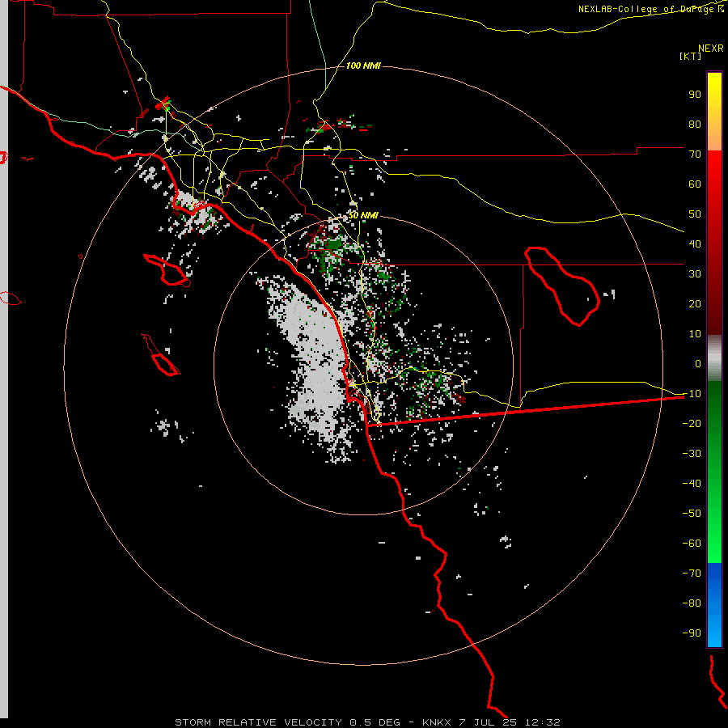Screen dimensions: 728x728
Task: Click the positive "30" scale value
Action: 695,274
